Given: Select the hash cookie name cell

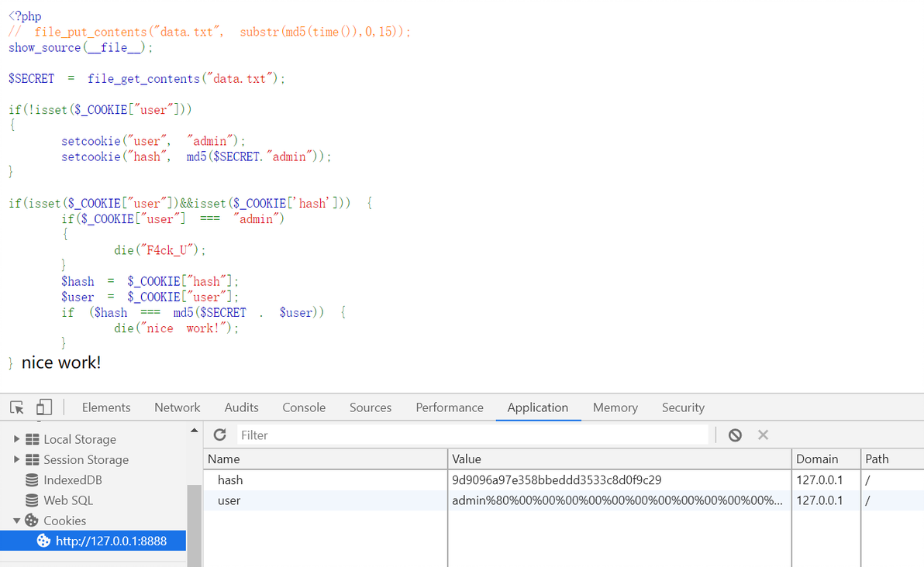Looking at the screenshot, I should click(x=326, y=480).
